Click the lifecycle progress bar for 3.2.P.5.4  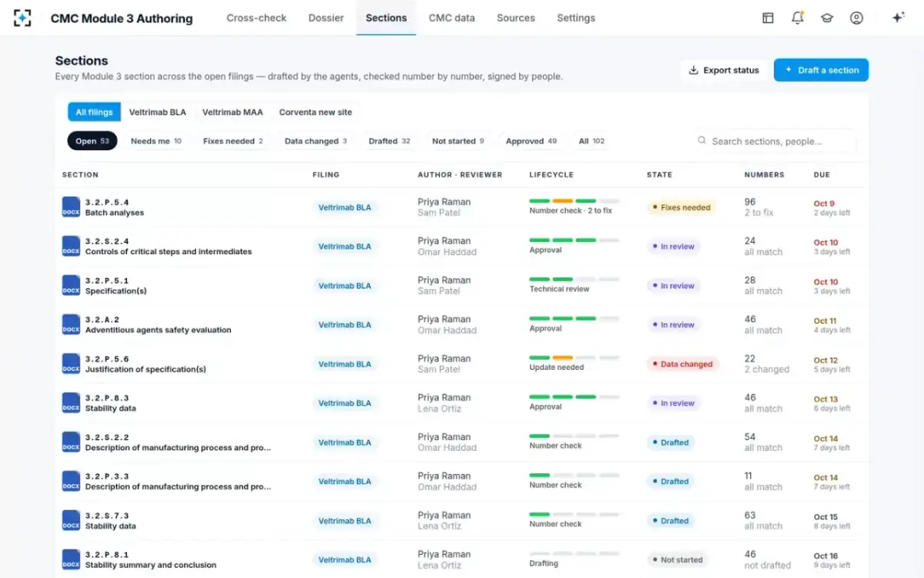[574, 201]
